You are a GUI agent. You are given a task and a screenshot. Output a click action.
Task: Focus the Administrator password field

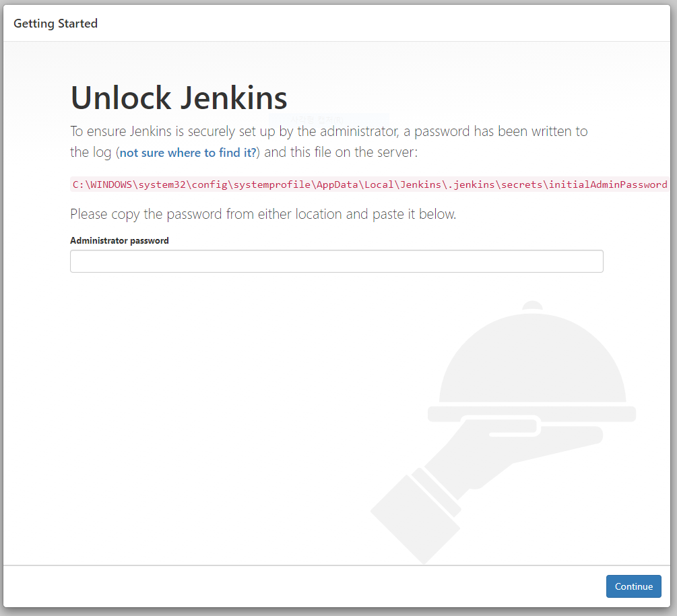click(x=336, y=261)
